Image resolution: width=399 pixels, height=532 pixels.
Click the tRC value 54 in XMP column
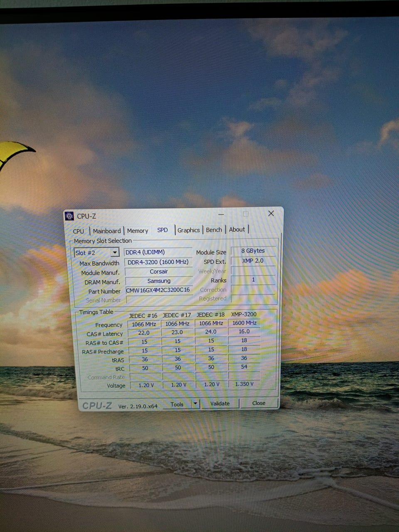(x=244, y=367)
